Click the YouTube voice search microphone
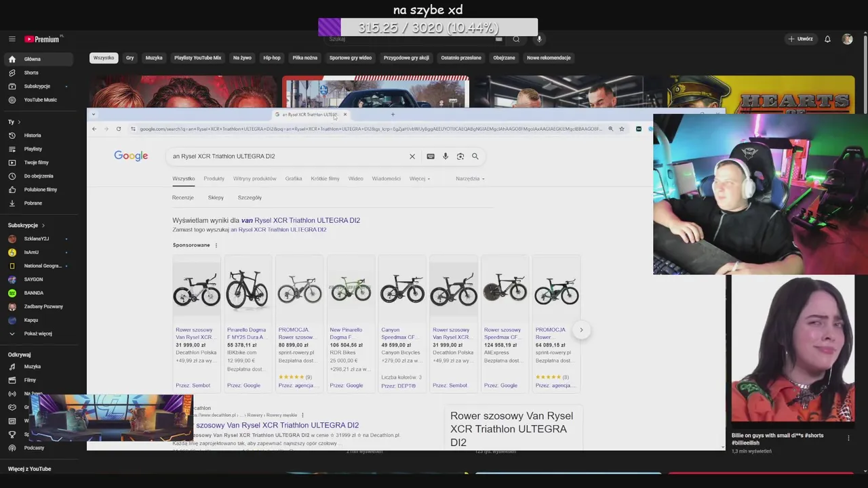868x488 pixels. [x=540, y=39]
